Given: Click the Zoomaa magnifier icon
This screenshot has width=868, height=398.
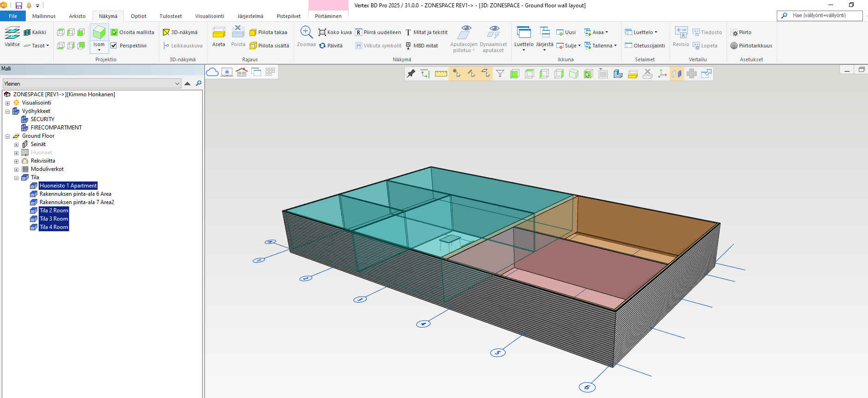Looking at the screenshot, I should pyautogui.click(x=306, y=32).
